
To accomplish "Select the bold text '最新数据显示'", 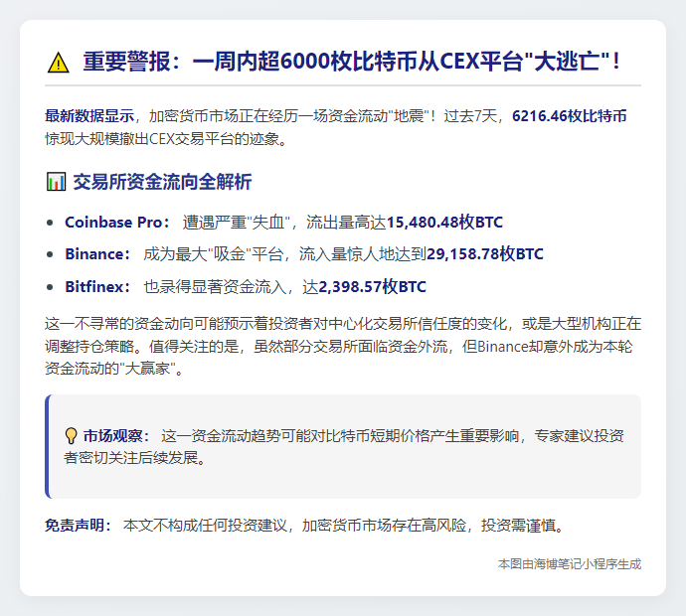I will (89, 116).
